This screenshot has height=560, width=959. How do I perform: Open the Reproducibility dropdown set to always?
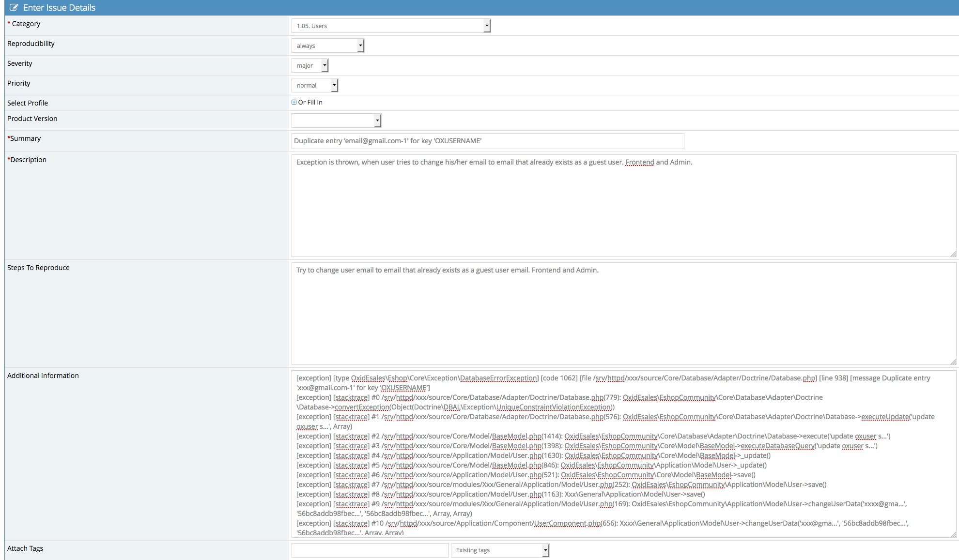point(327,45)
